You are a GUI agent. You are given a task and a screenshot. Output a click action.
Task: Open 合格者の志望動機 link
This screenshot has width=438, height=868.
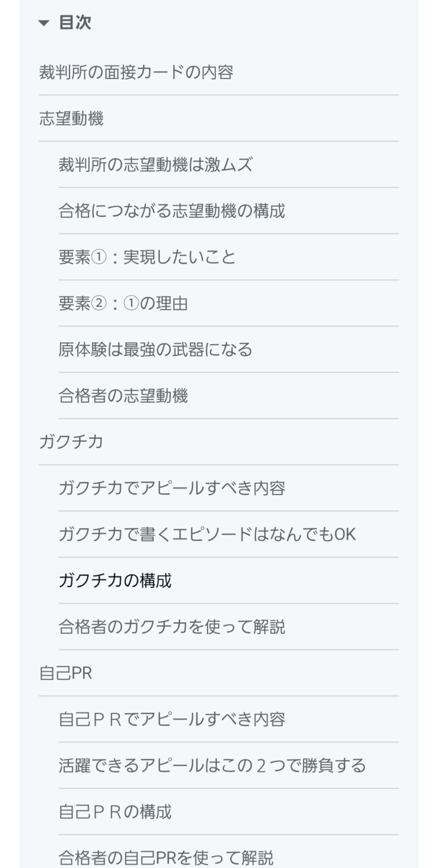click(123, 396)
